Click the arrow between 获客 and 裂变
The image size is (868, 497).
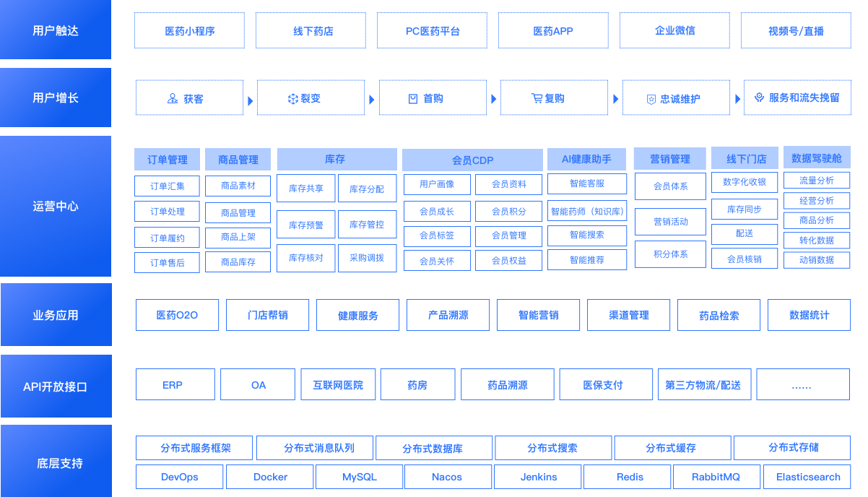click(251, 100)
